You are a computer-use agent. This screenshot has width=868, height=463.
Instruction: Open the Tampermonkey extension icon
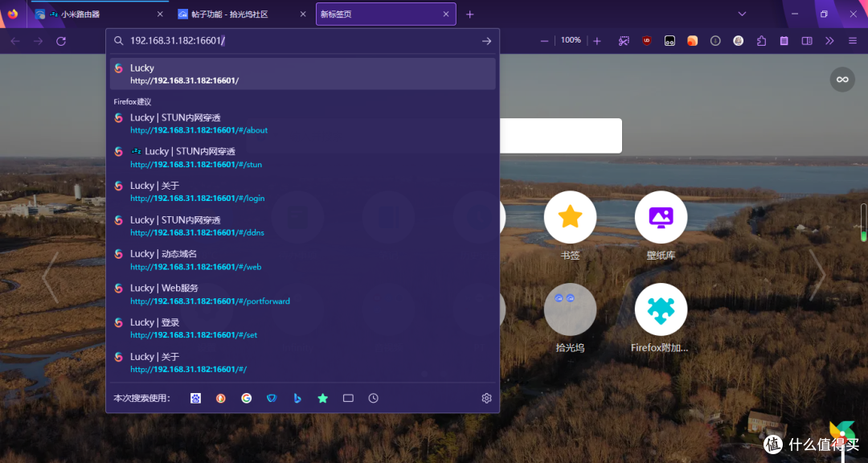click(669, 41)
